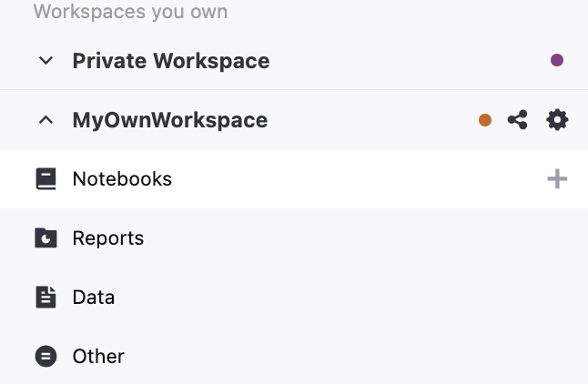Open share options for MyOwnWorkspace
This screenshot has height=384, width=588.
coord(518,120)
